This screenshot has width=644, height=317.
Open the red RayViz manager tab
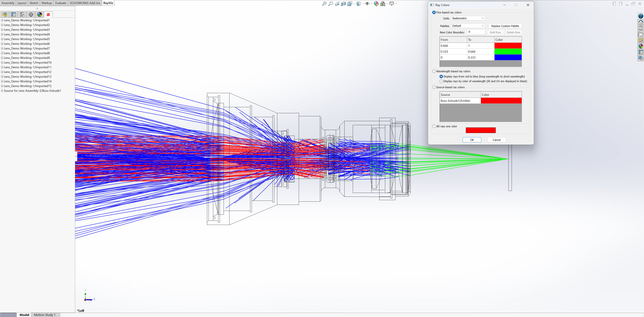[48, 14]
